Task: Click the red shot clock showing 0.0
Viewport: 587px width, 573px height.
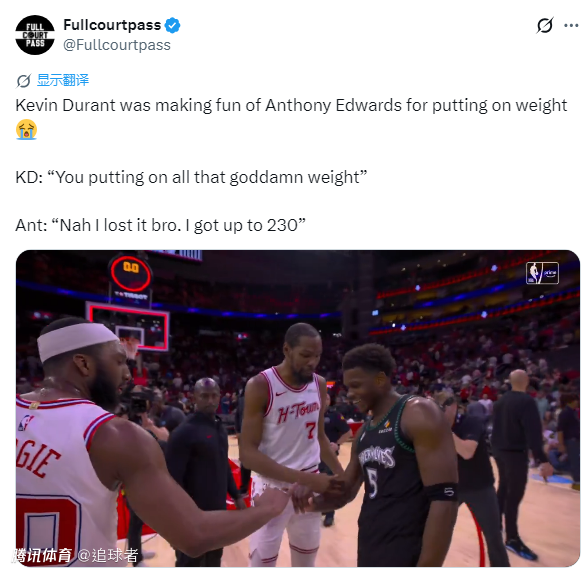Action: click(131, 273)
